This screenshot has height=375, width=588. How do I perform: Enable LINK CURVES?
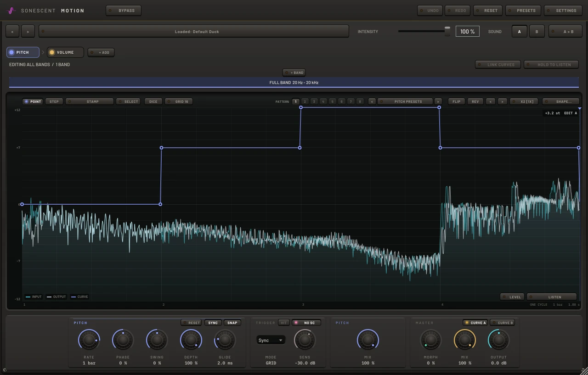click(498, 65)
